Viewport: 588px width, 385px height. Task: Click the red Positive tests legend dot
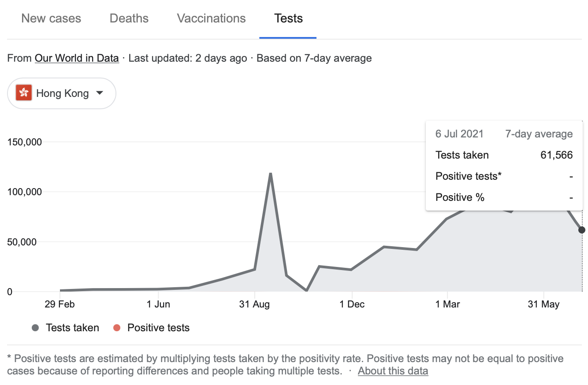coord(117,328)
